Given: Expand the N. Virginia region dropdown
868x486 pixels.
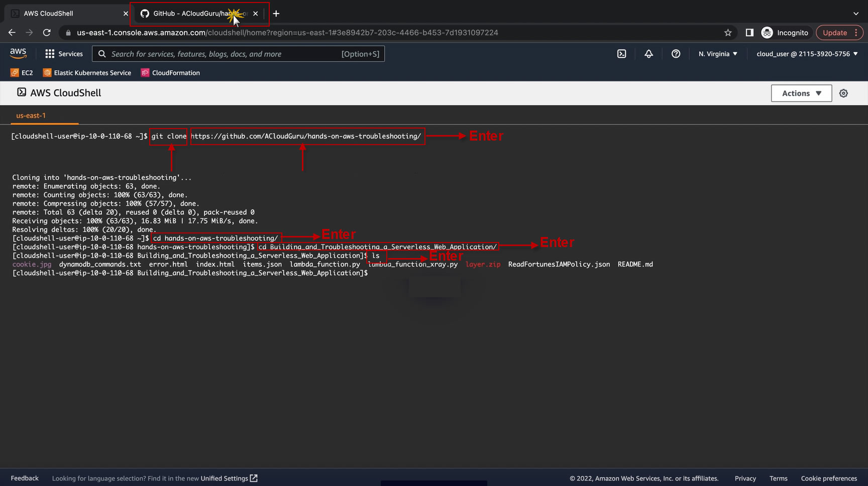Looking at the screenshot, I should coord(718,54).
